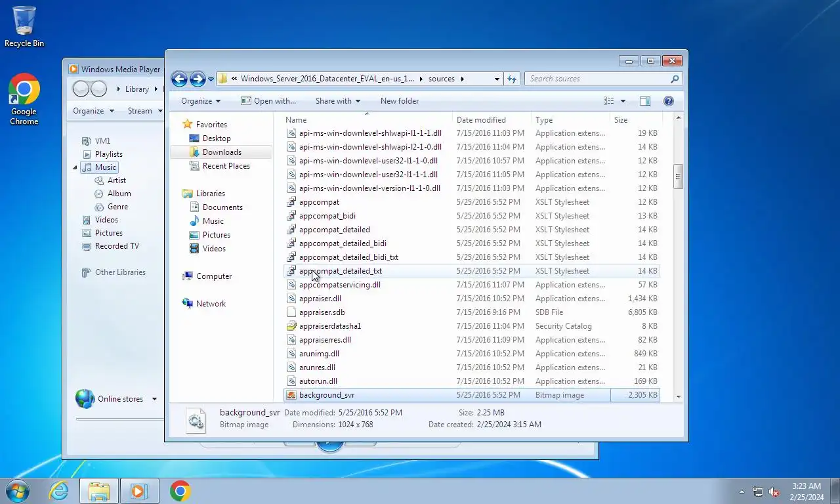
Task: Open the recent pages dropdown arrow
Action: (x=211, y=79)
